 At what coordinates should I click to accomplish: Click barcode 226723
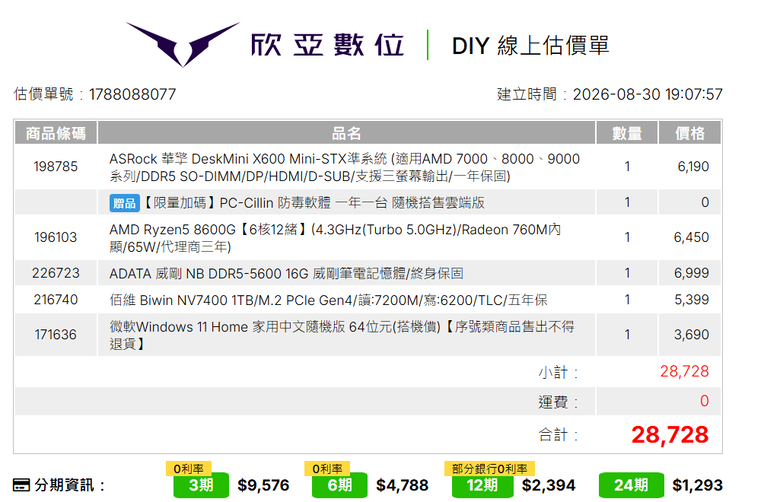(x=55, y=273)
